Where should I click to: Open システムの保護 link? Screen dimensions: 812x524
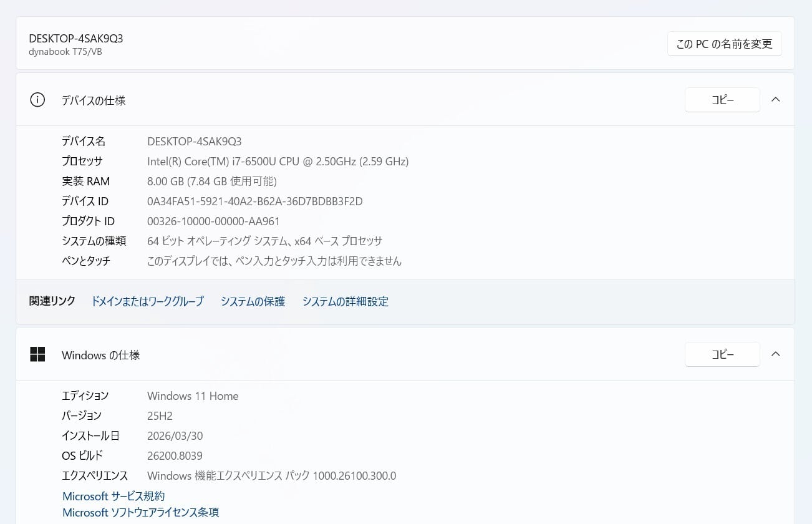[253, 301]
